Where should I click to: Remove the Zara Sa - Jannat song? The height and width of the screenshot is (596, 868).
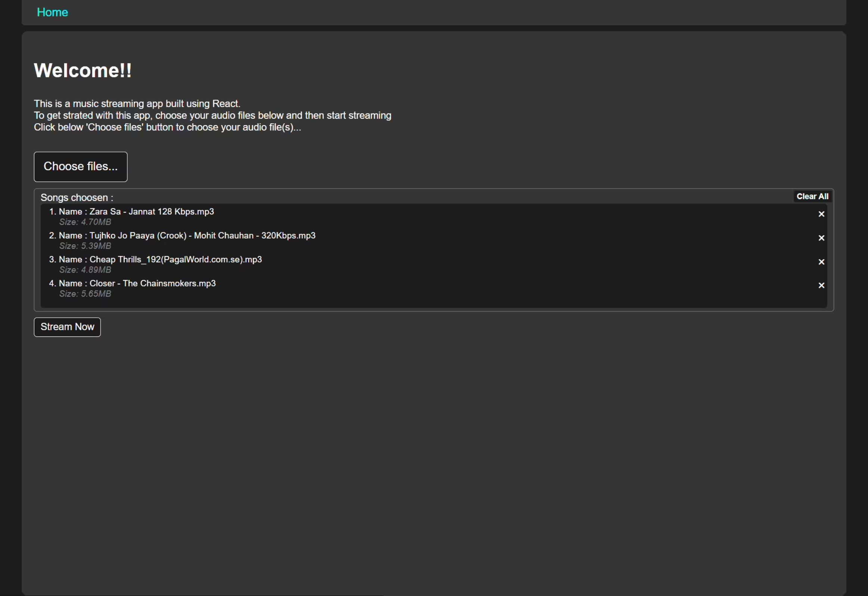tap(821, 214)
